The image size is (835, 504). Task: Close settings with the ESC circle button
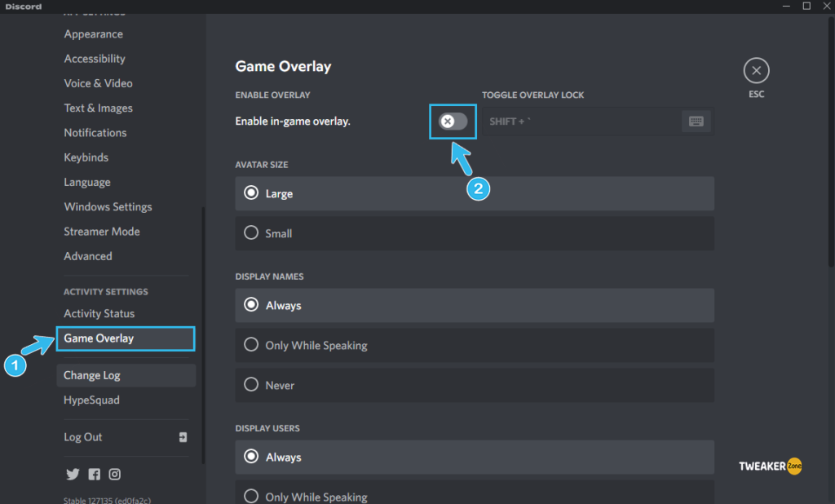point(756,70)
